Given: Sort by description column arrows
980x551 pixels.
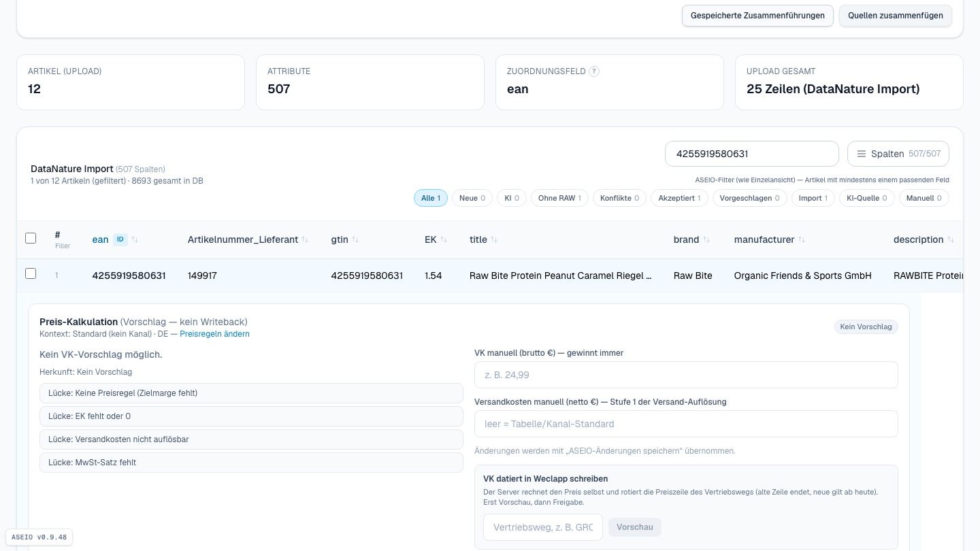Looking at the screenshot, I should [951, 239].
